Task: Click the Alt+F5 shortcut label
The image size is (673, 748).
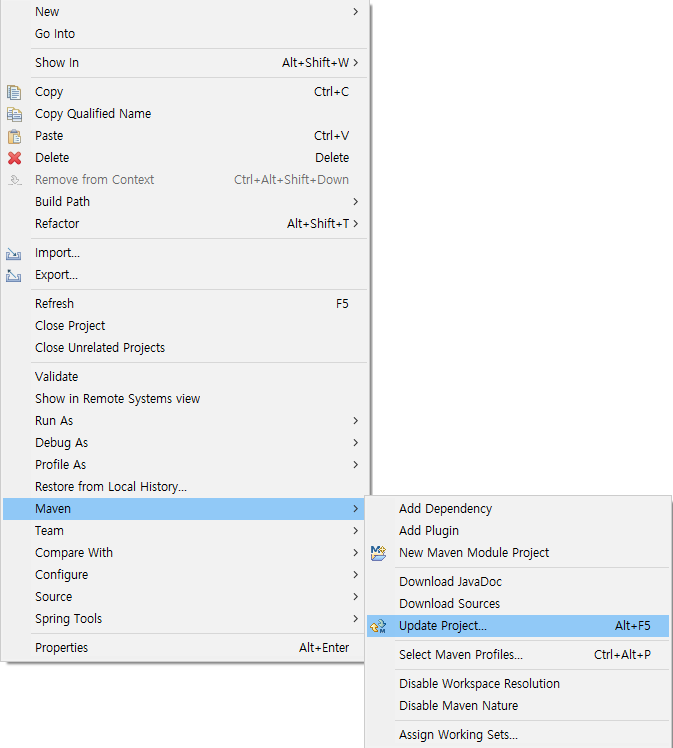Action: pos(632,626)
